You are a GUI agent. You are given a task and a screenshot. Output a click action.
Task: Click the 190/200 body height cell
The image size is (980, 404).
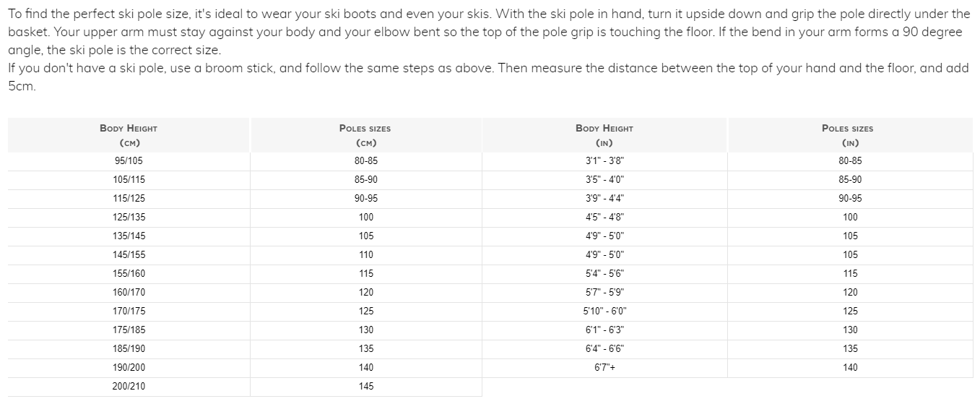[129, 368]
